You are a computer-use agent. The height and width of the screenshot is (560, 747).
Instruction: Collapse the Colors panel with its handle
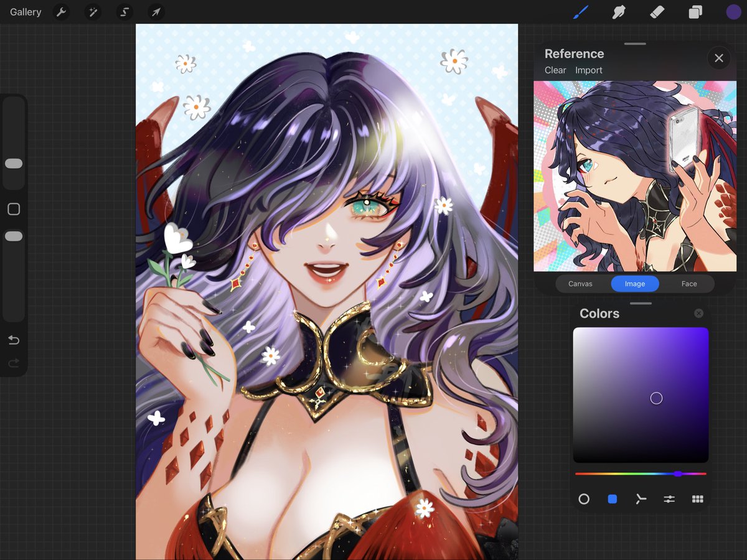(x=641, y=303)
